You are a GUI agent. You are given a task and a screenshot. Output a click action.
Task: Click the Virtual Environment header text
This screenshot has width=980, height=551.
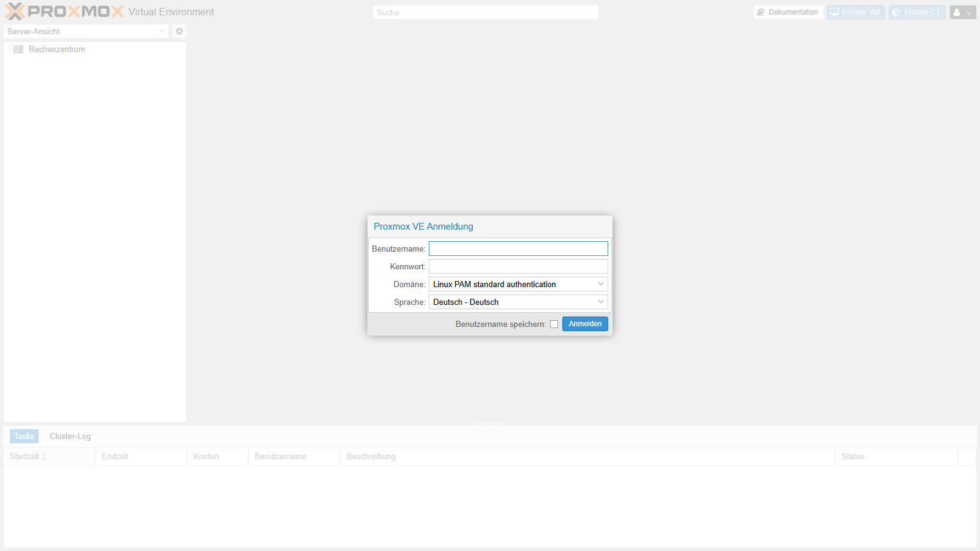point(171,12)
